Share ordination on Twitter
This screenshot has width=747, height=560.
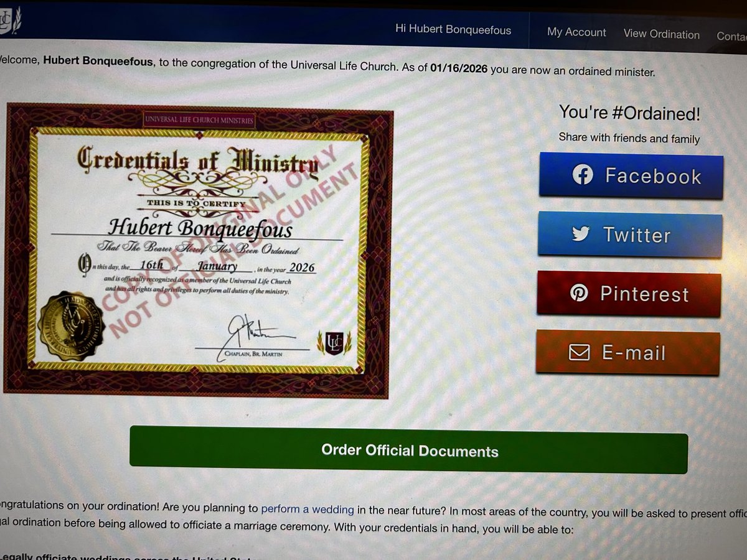(x=629, y=235)
